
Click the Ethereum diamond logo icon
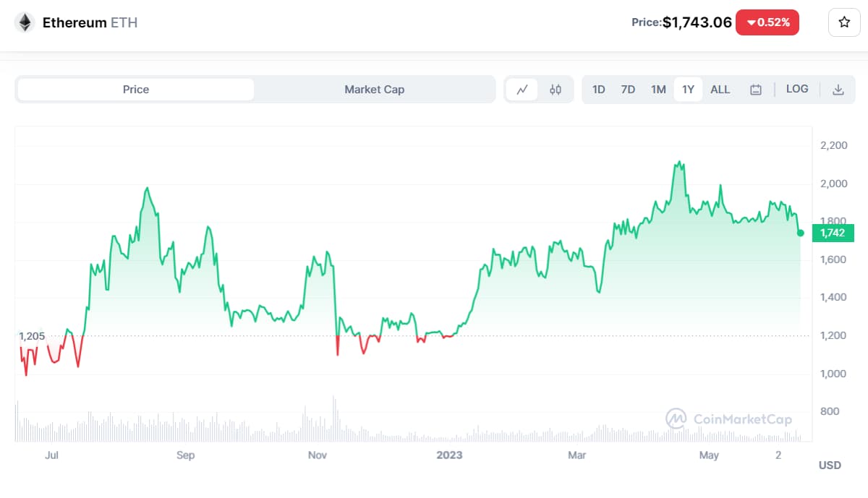point(25,22)
